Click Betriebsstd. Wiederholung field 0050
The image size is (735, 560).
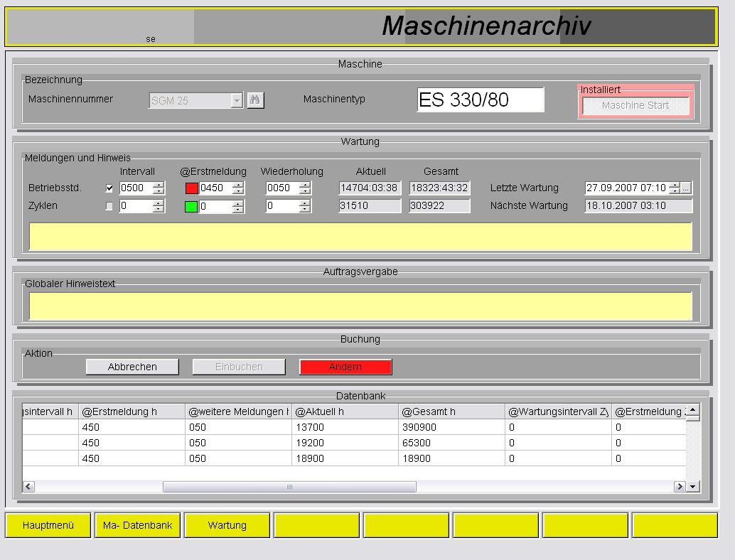282,188
